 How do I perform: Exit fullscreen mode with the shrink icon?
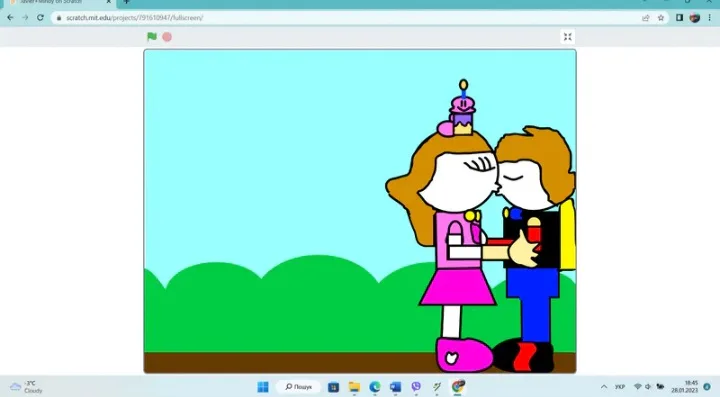pos(568,37)
